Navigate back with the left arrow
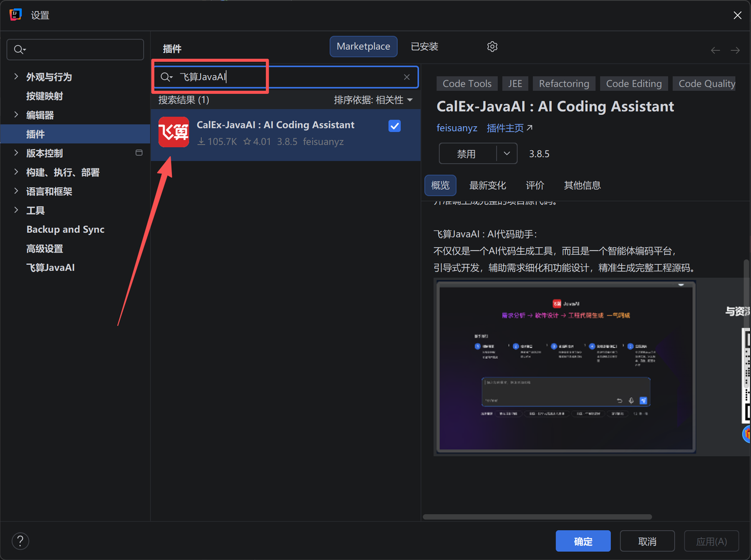Image resolution: width=751 pixels, height=560 pixels. [x=715, y=50]
